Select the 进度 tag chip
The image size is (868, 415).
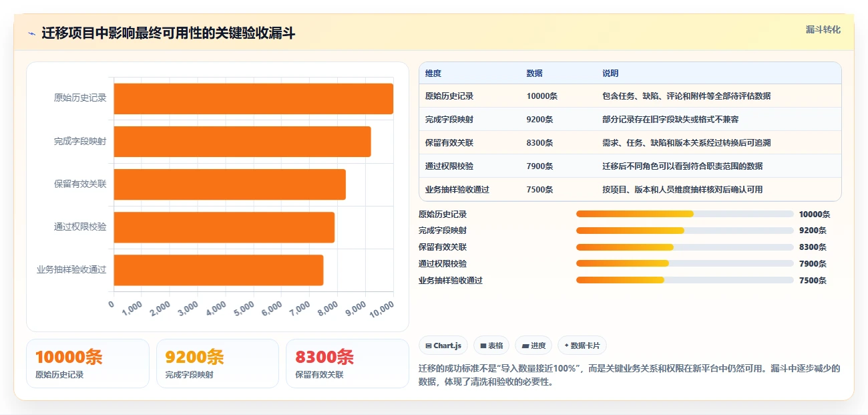533,345
